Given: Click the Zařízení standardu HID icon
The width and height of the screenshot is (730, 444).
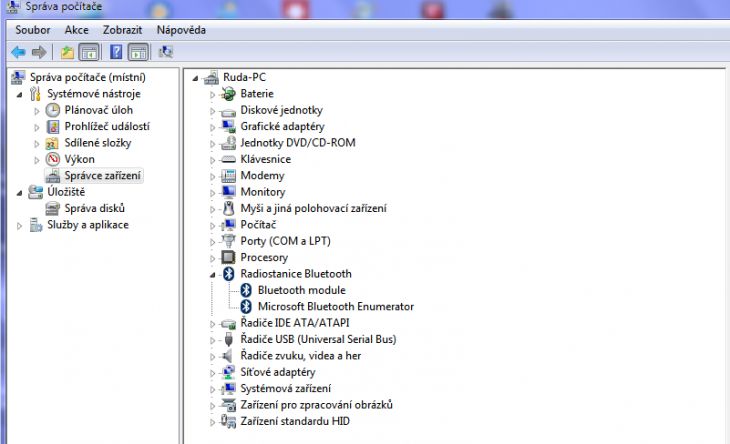Looking at the screenshot, I should [228, 421].
